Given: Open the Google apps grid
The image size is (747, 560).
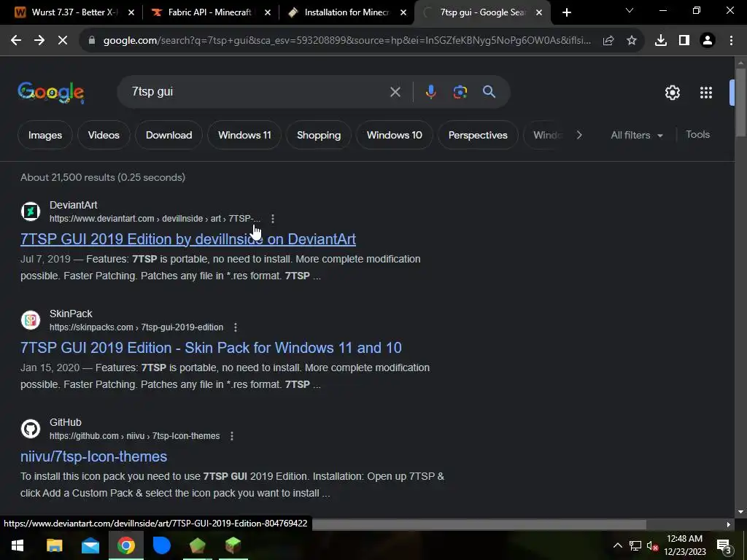Looking at the screenshot, I should (706, 93).
